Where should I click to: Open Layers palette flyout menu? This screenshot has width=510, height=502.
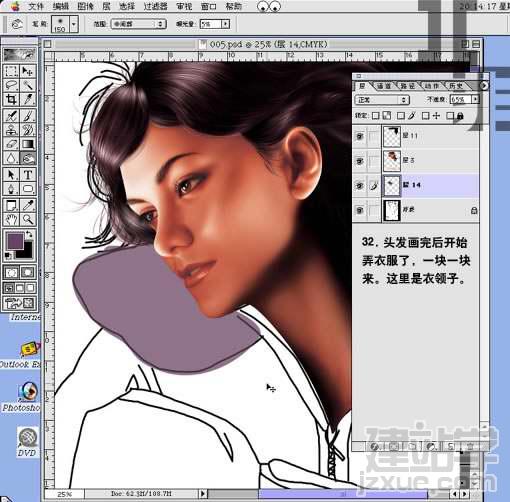click(484, 86)
